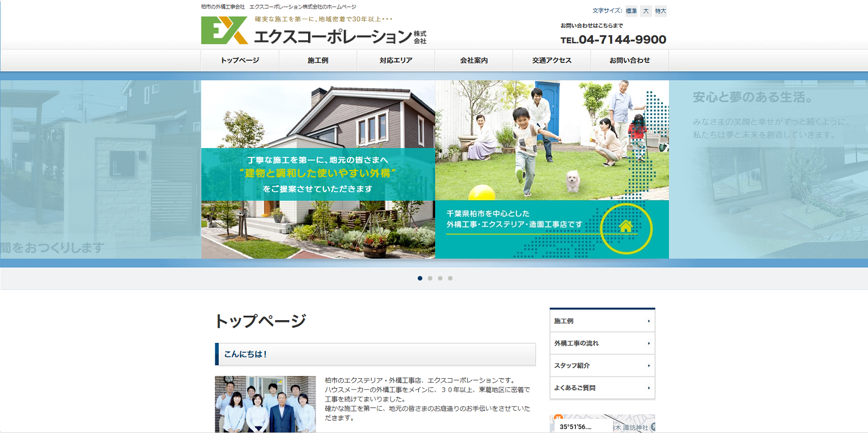Set font size to 特大
The image size is (868, 433).
point(660,11)
